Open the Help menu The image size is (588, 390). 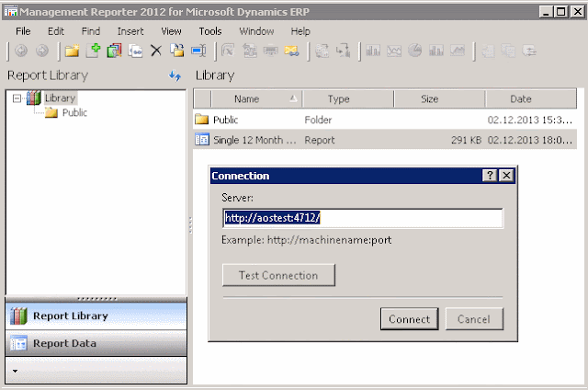(x=300, y=31)
